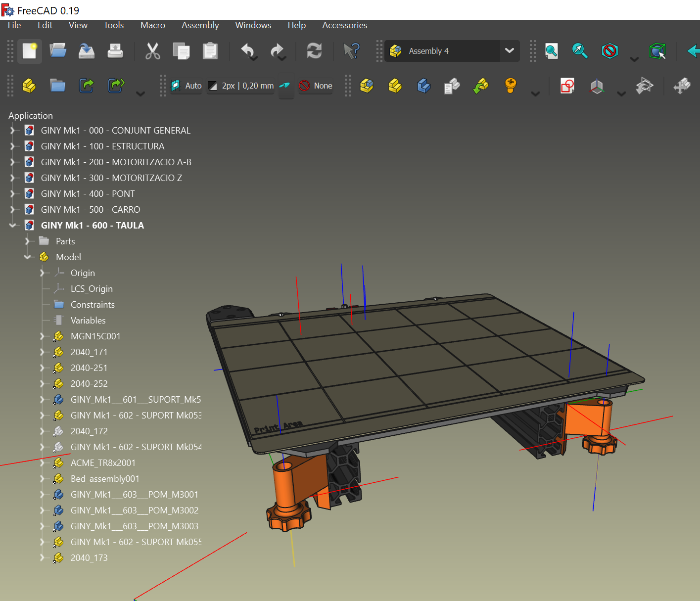The width and height of the screenshot is (700, 601).
Task: Insert a fastener screw into the assembly
Action: [511, 86]
